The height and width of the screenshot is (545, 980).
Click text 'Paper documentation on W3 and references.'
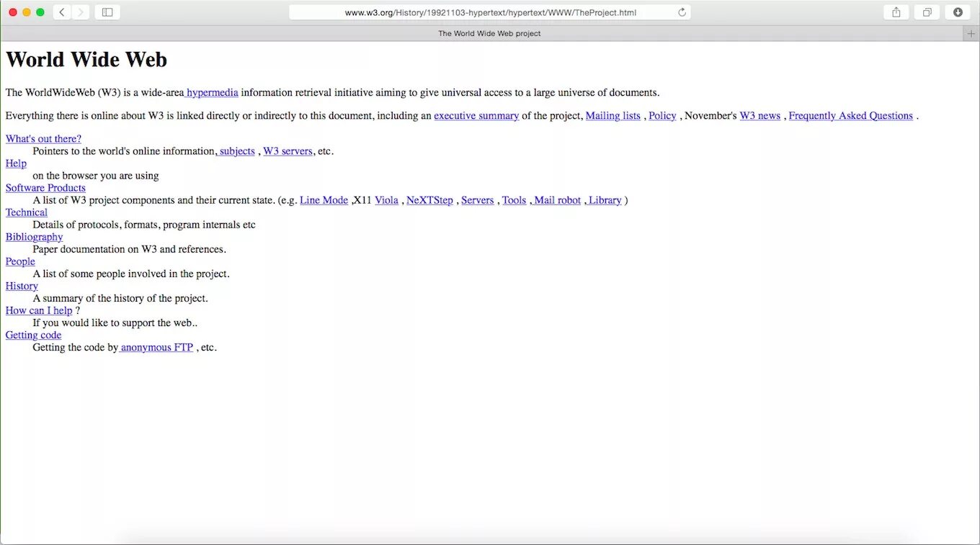129,248
